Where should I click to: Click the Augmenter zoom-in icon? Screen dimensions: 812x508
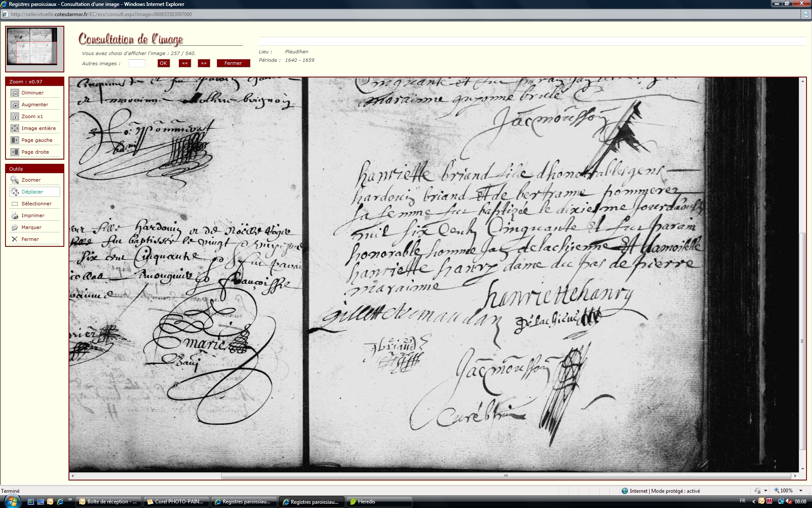[15, 105]
